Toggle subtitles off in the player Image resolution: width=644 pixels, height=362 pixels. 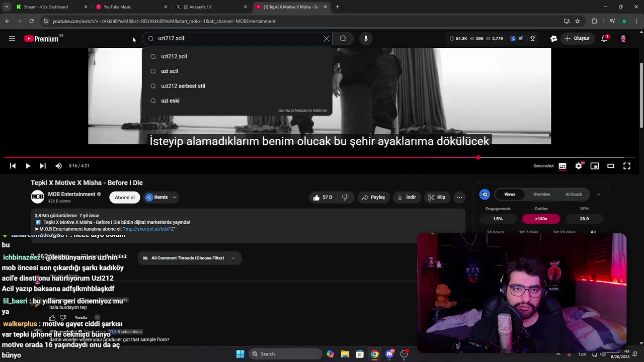click(562, 166)
